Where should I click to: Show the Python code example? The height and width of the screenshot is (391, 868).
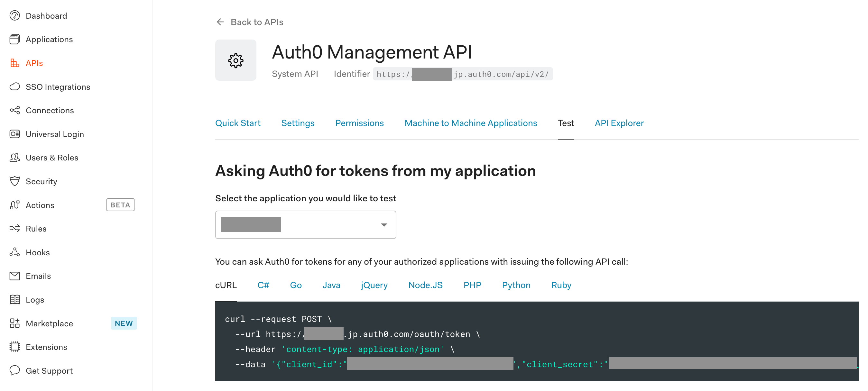[x=516, y=285]
